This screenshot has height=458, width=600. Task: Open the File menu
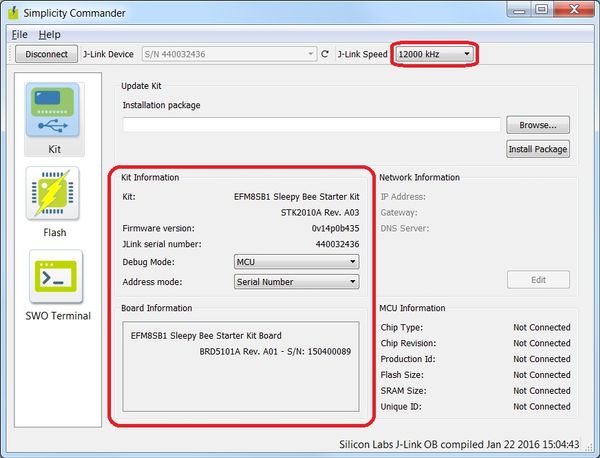(21, 34)
